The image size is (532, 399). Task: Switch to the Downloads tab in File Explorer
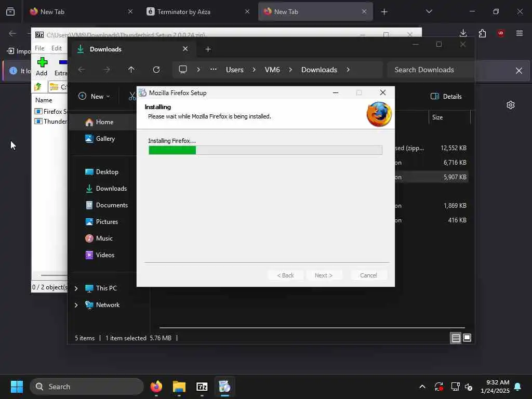coord(132,49)
